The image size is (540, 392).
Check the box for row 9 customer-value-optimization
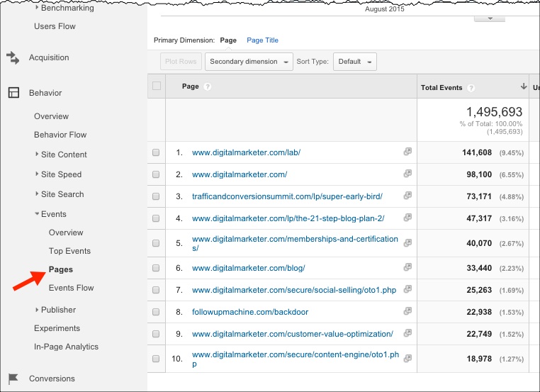point(156,334)
